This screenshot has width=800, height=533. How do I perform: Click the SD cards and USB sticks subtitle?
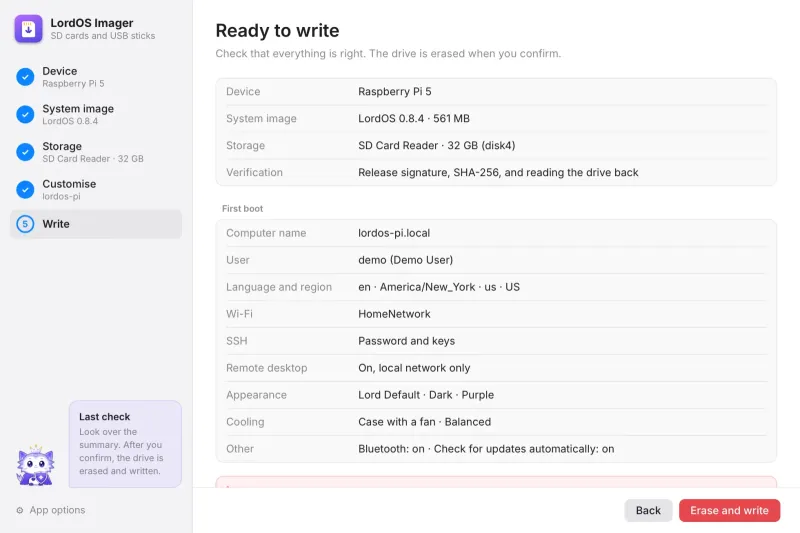click(x=103, y=36)
